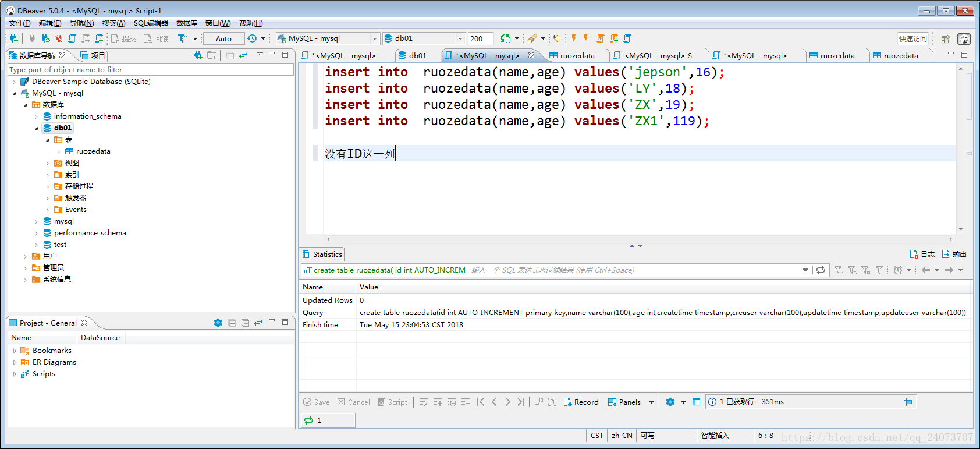Open the transaction log clock icon

pos(252,38)
